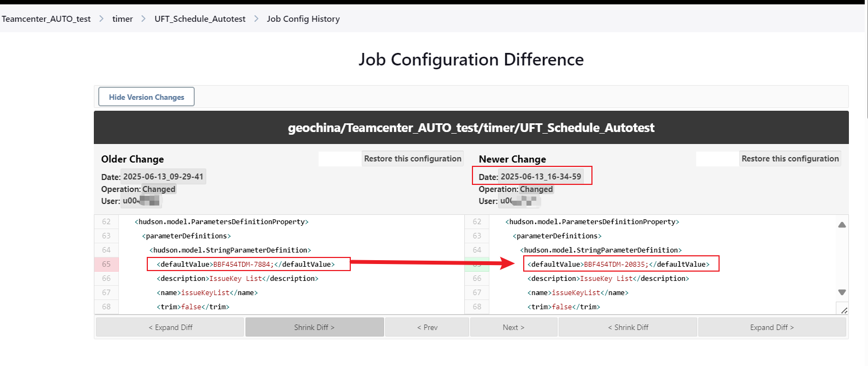This screenshot has width=868, height=366.
Task: Click the geochina job path header
Action: 471,128
